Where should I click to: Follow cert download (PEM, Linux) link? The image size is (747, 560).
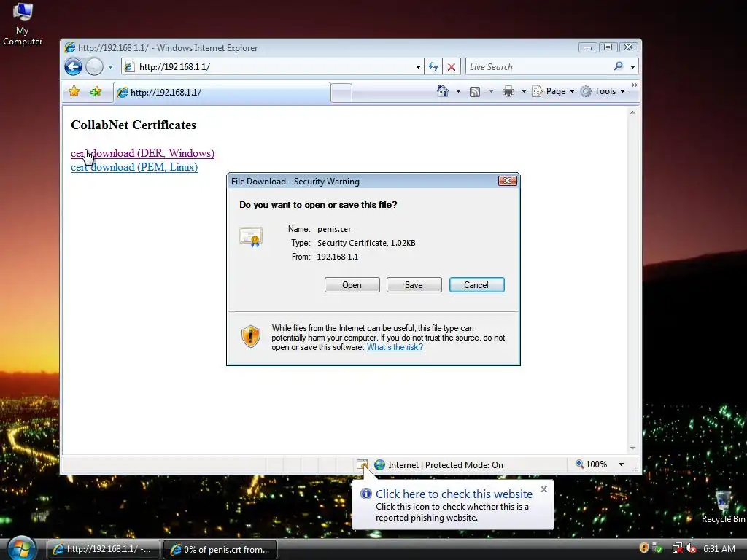point(134,167)
